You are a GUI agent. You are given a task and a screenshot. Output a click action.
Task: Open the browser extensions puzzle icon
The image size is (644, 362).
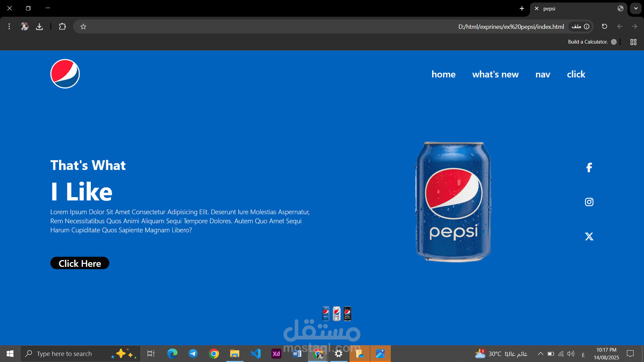click(x=62, y=26)
